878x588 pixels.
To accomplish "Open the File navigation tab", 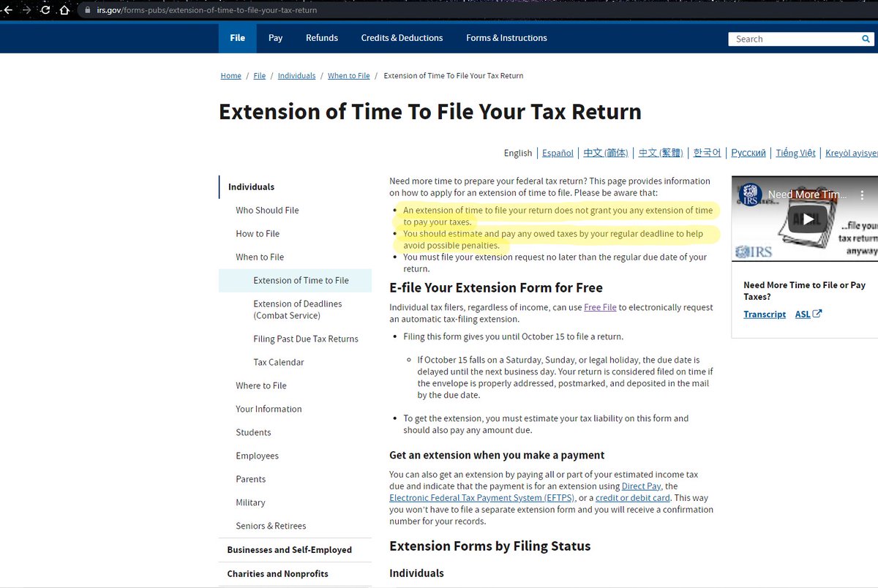I will (x=237, y=38).
